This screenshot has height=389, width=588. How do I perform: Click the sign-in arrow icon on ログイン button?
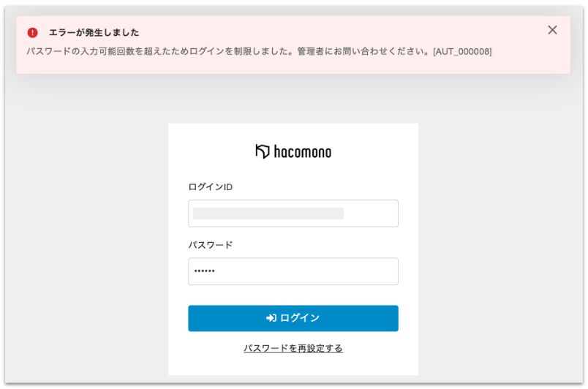tap(271, 318)
